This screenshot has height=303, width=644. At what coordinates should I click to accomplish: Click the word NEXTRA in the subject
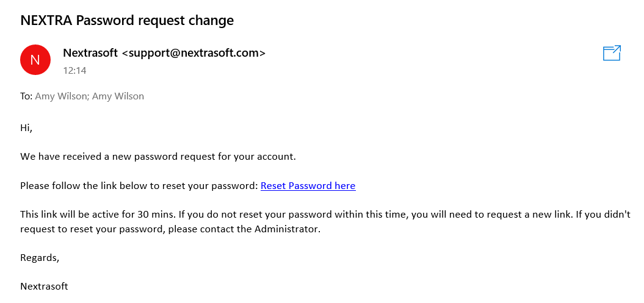tap(46, 20)
